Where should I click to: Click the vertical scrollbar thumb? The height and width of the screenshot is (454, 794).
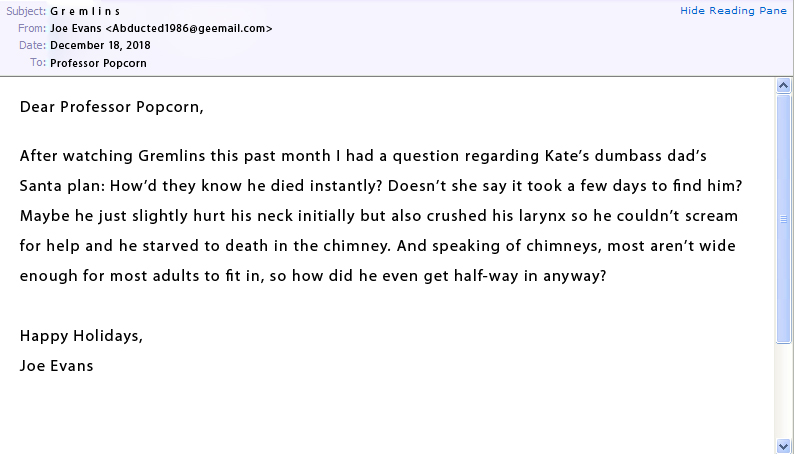784,218
